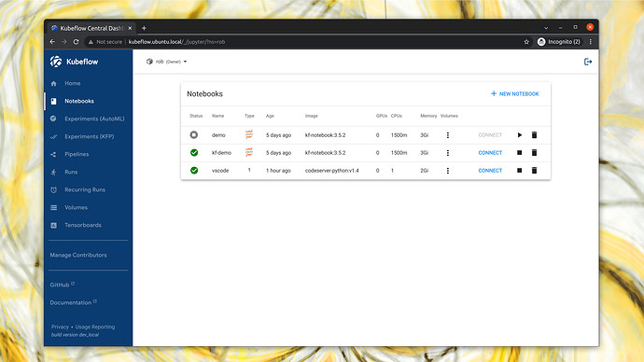Image resolution: width=644 pixels, height=362 pixels.
Task: Select the Kubeflow Central Dashboard tab
Action: (91, 28)
